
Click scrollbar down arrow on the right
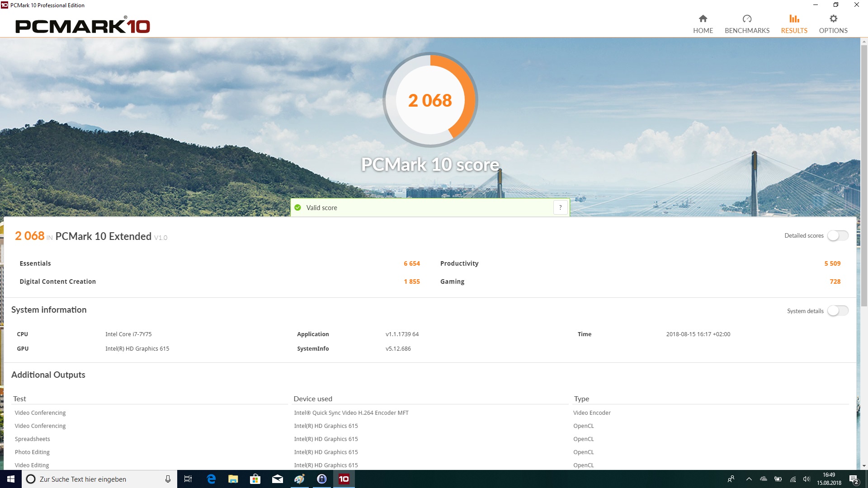[x=864, y=466]
